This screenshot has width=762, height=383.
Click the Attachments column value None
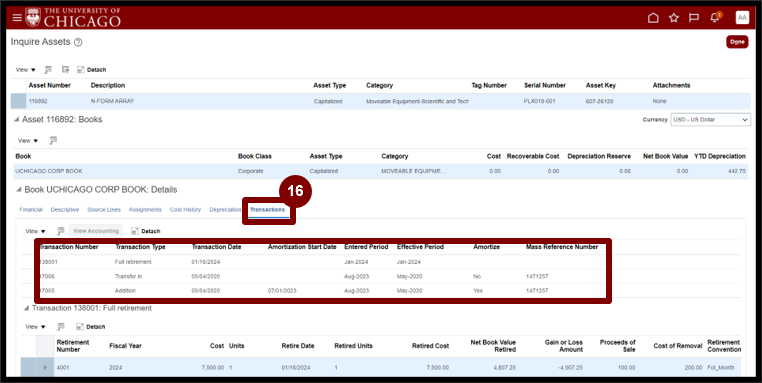click(x=659, y=101)
